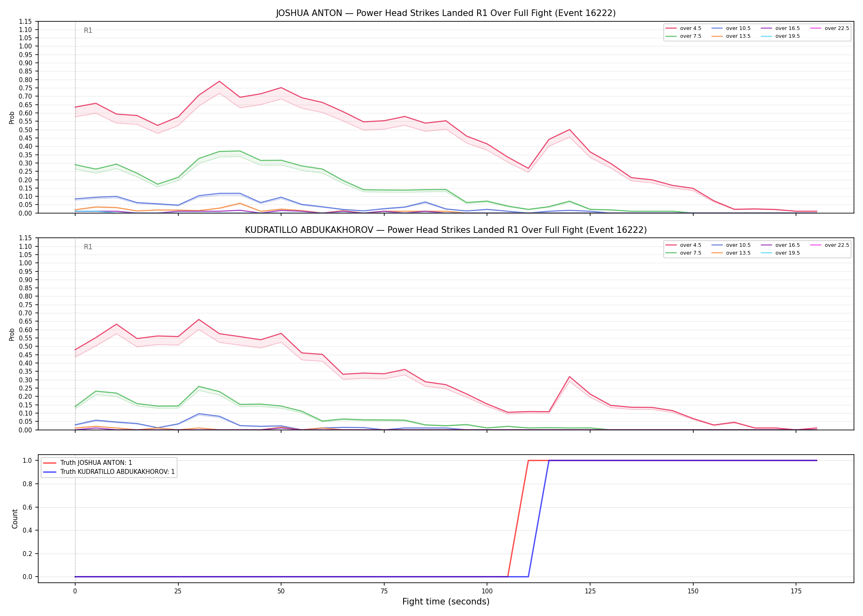Click the 'Count' y-axis label

pyautogui.click(x=15, y=519)
